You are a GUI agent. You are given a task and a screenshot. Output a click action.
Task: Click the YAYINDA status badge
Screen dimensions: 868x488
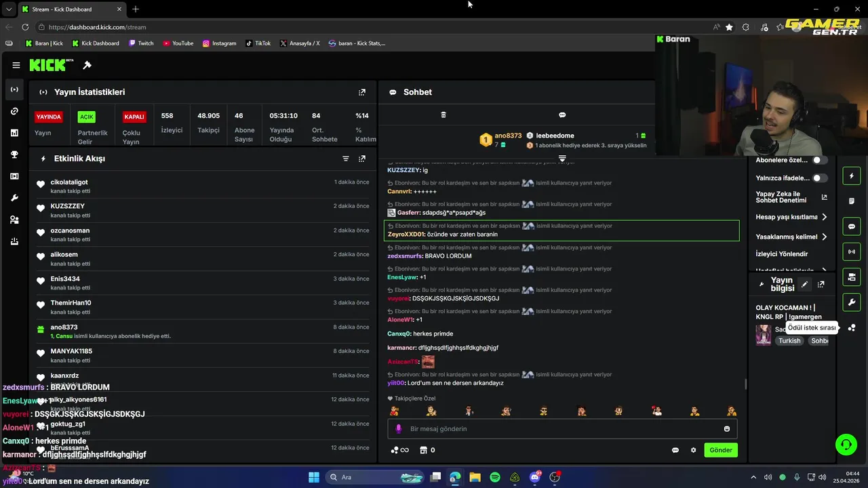49,117
